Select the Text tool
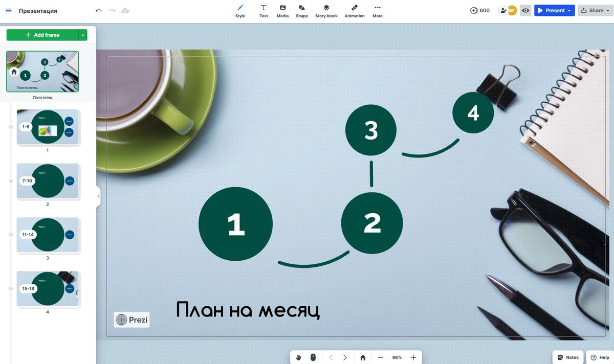This screenshot has width=614, height=364. [x=264, y=11]
